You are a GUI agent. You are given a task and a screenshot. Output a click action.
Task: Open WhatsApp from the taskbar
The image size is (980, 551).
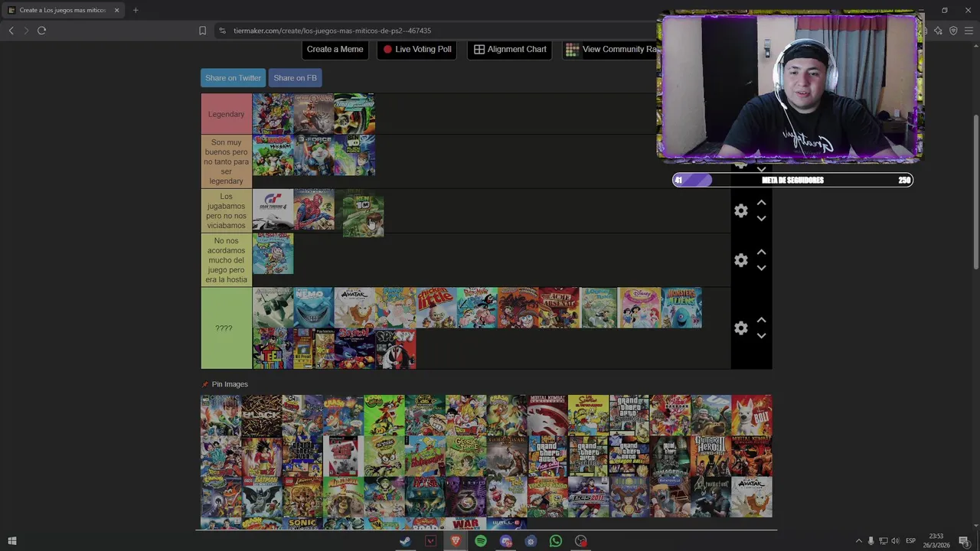[556, 541]
